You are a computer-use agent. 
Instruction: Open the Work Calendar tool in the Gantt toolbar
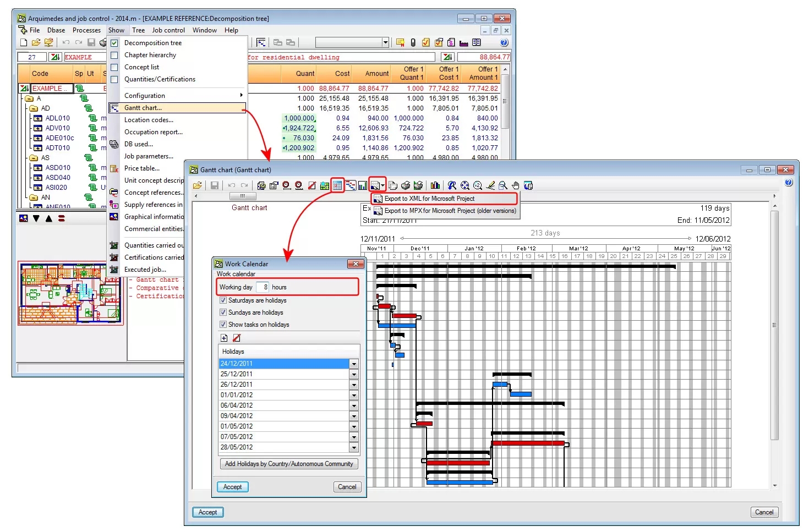[337, 185]
